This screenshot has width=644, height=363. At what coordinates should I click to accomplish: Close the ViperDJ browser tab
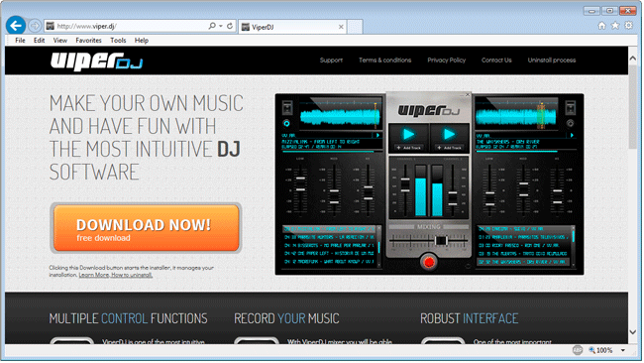coord(341,27)
